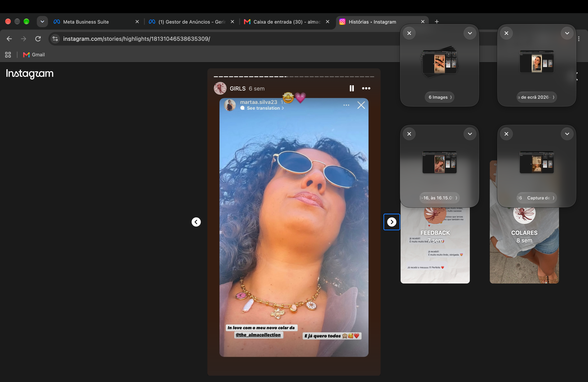This screenshot has height=382, width=588.
Task: Navigate forward in browser history
Action: 23,39
